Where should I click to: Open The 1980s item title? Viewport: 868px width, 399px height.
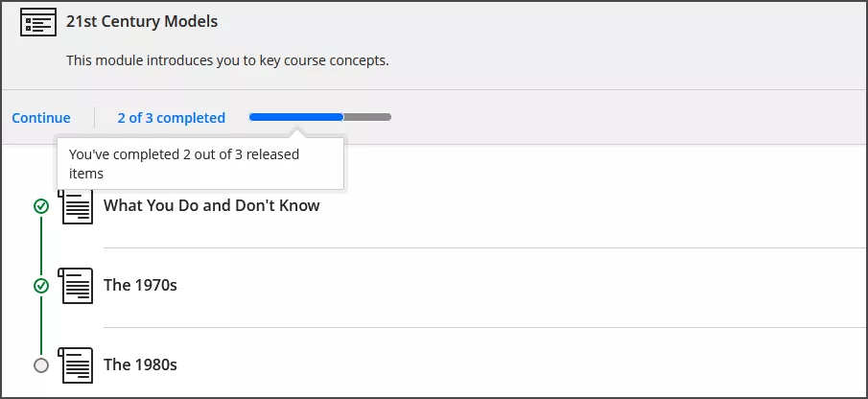coord(140,364)
